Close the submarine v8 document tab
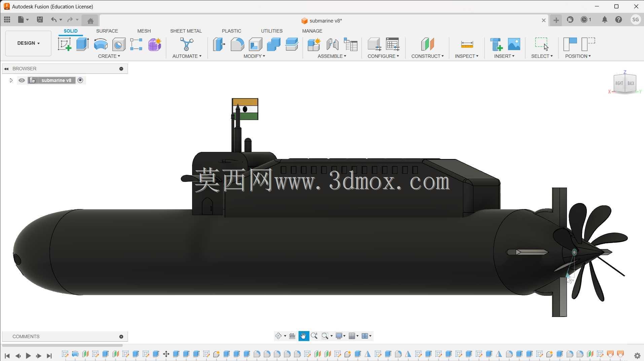This screenshot has height=361, width=644. [543, 21]
